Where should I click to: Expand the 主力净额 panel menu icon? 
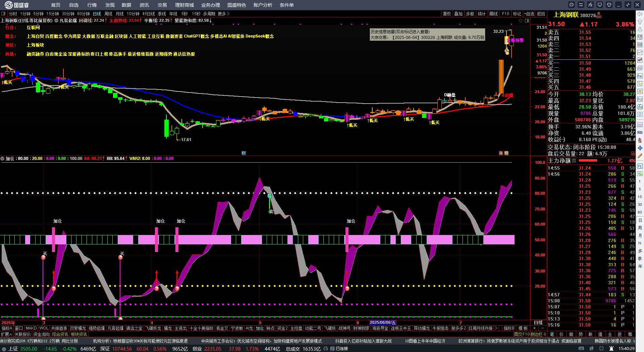[574, 161]
